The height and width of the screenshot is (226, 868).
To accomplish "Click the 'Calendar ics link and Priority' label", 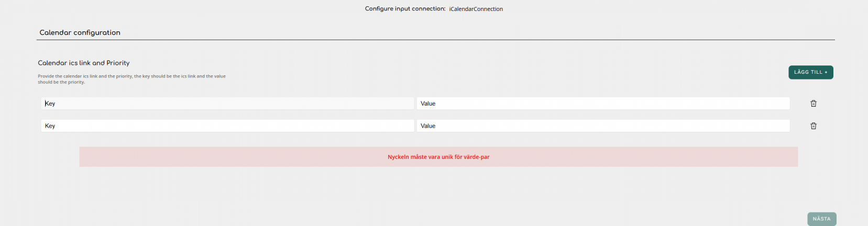I will (84, 63).
